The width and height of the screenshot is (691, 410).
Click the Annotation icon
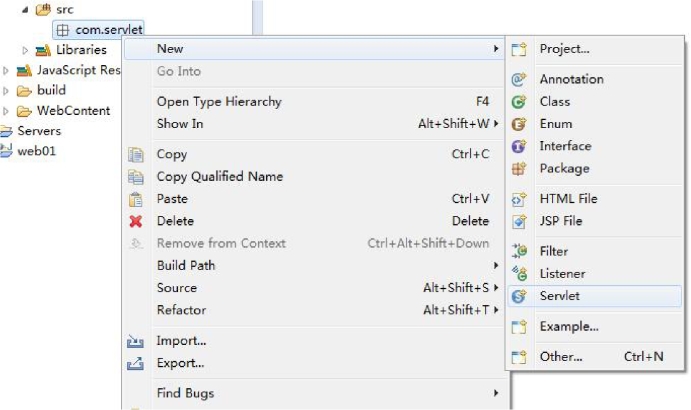519,79
